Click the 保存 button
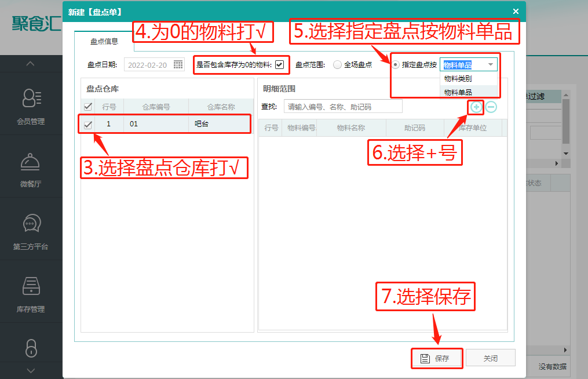The width and height of the screenshot is (588, 379). 436,358
